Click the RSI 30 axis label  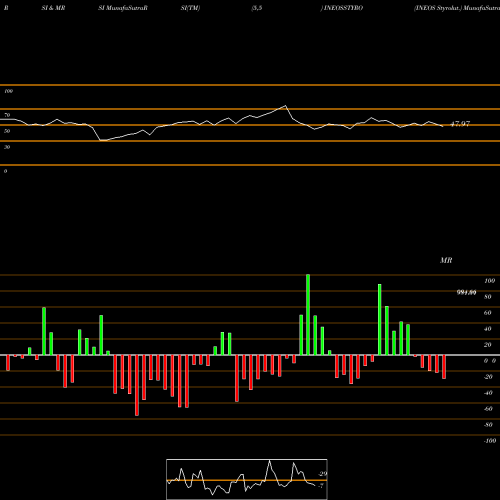(7, 147)
